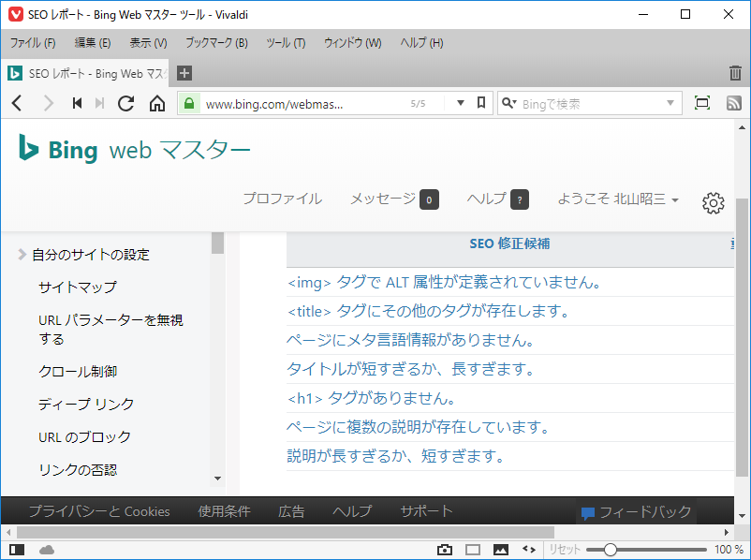The image size is (751, 560).
Task: Open the 編集 (E) menu
Action: click(x=93, y=43)
